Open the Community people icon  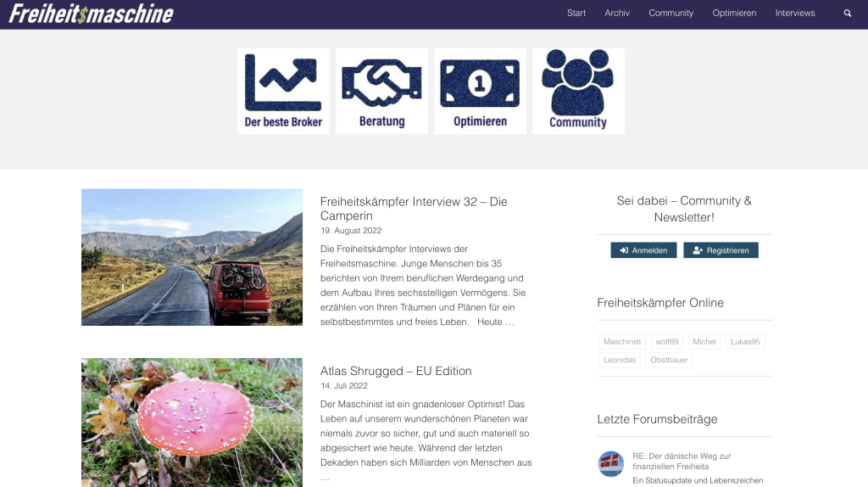[x=578, y=91]
